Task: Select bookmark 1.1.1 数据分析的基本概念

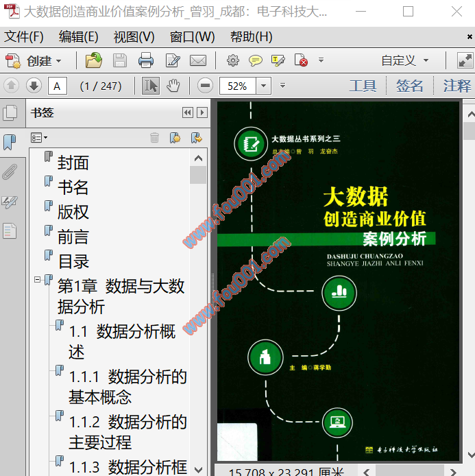Action: 127,387
